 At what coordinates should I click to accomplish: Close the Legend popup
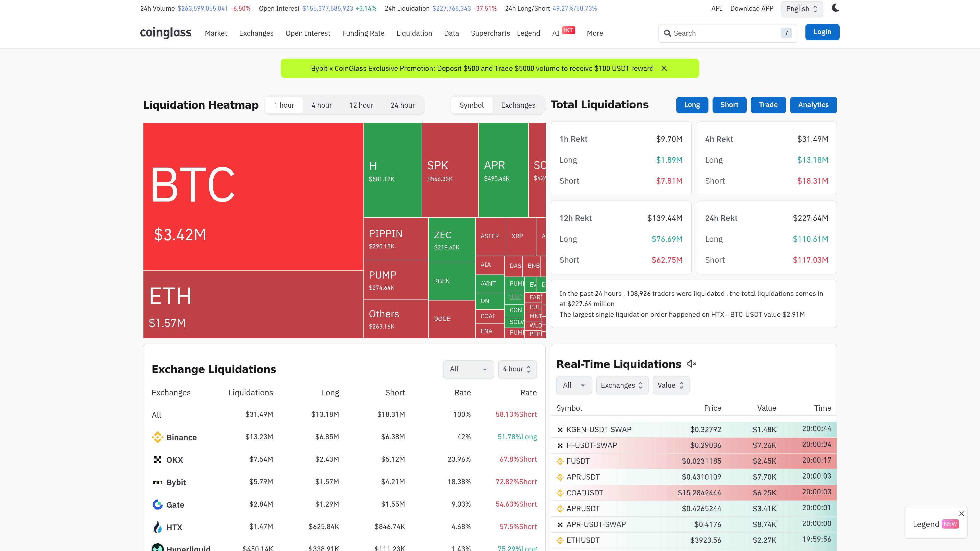tap(961, 513)
